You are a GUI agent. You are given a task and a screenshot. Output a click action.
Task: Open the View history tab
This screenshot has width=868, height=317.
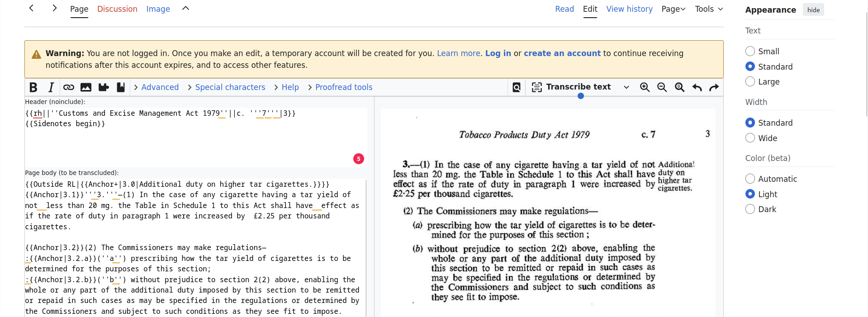(x=629, y=9)
